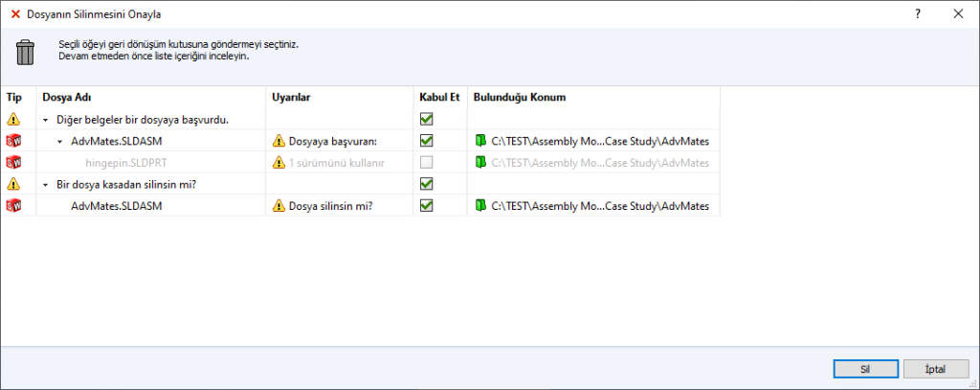Screen dimensions: 980x390
Task: Click the recycle bin icon in header
Action: coord(26,50)
